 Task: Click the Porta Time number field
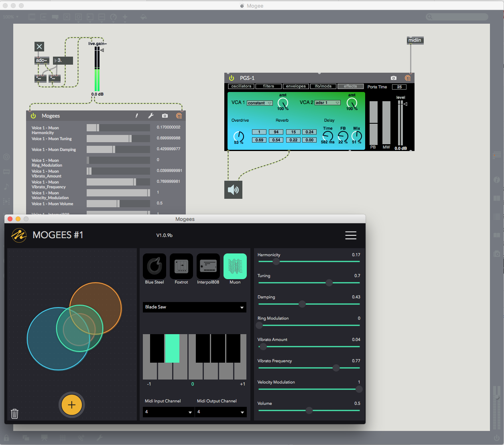tap(399, 87)
